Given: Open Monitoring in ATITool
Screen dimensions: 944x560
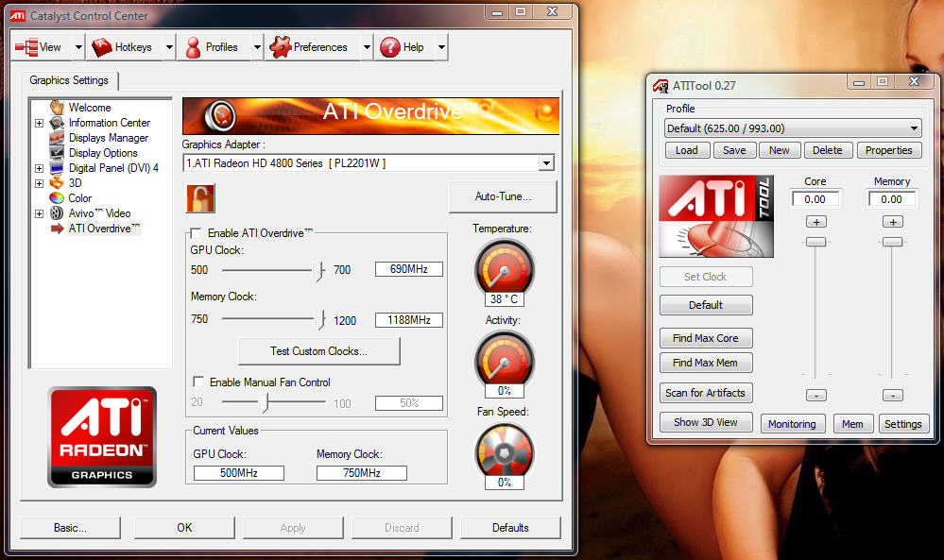Looking at the screenshot, I should (792, 424).
